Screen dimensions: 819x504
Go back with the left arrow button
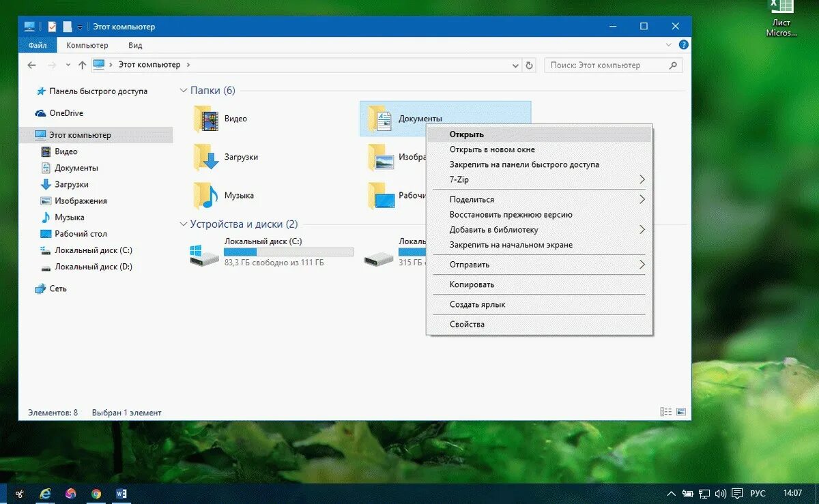point(31,65)
